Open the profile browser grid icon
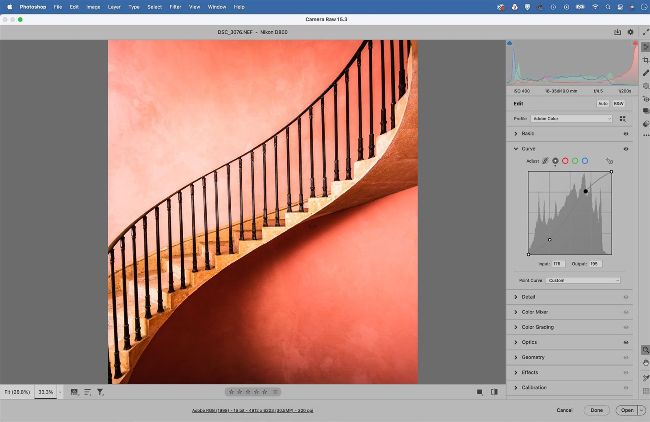650x422 pixels. (x=624, y=118)
